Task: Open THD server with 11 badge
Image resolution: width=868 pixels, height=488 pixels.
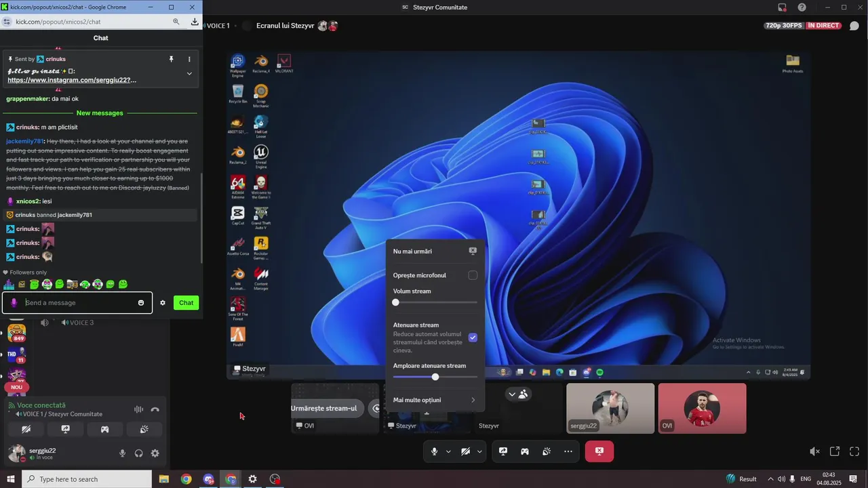Action: point(17,354)
